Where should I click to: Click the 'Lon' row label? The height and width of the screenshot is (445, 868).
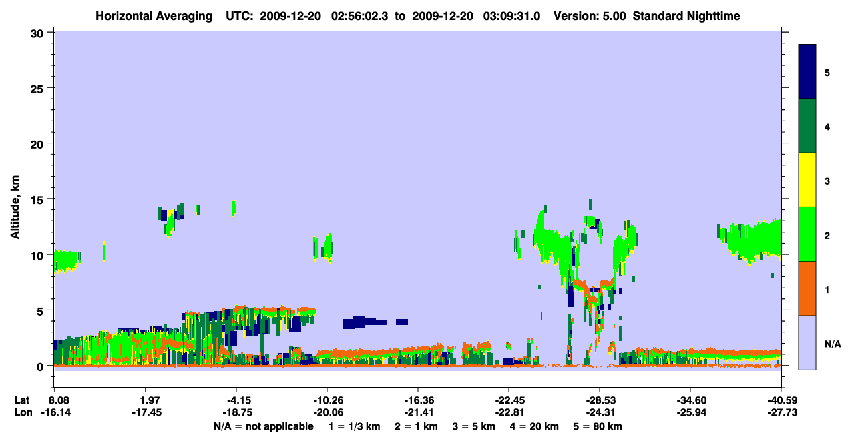click(23, 413)
